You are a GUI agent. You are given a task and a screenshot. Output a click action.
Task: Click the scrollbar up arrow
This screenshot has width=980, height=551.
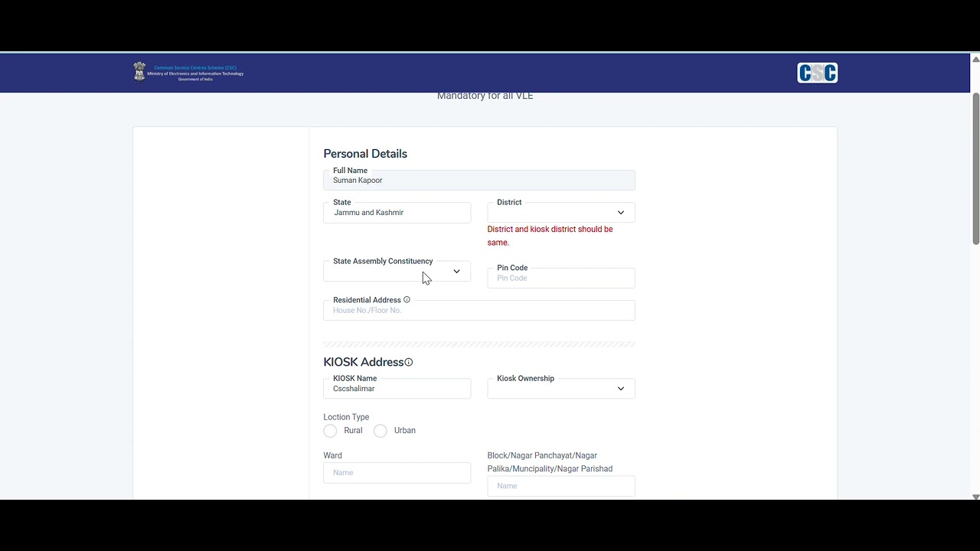coord(975,59)
